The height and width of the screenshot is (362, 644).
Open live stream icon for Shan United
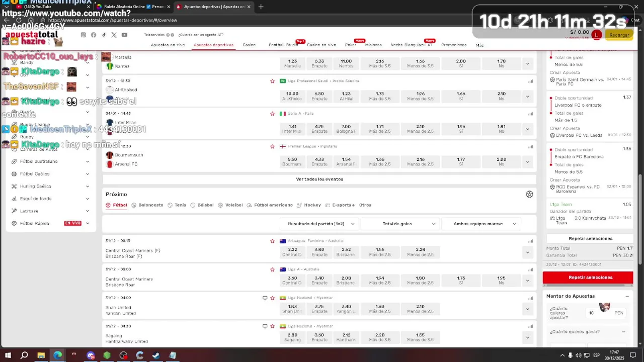click(265, 298)
